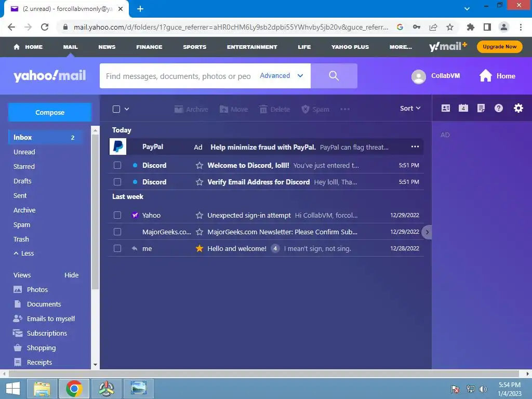Viewport: 532px width, 399px height.
Task: Open the Drafts folder
Action: point(22,181)
